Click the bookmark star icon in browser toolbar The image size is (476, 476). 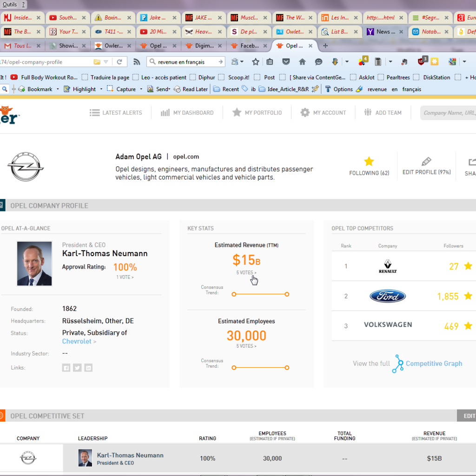(x=255, y=62)
